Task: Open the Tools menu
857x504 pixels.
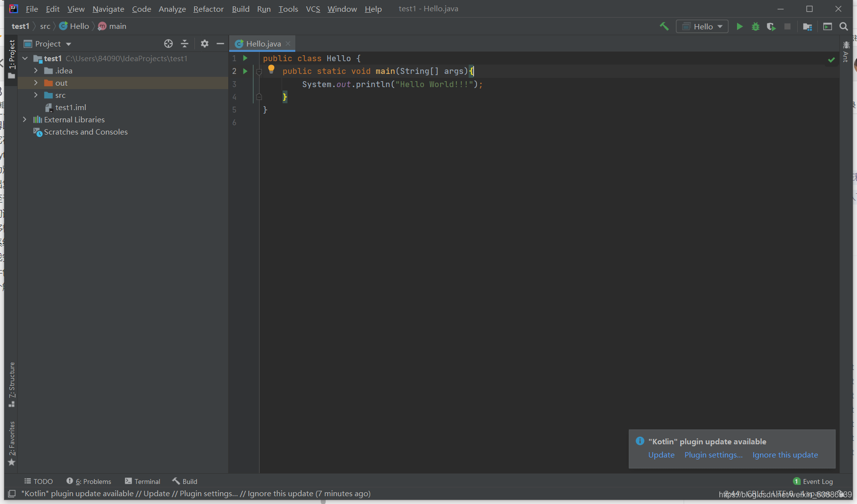Action: 288,9
